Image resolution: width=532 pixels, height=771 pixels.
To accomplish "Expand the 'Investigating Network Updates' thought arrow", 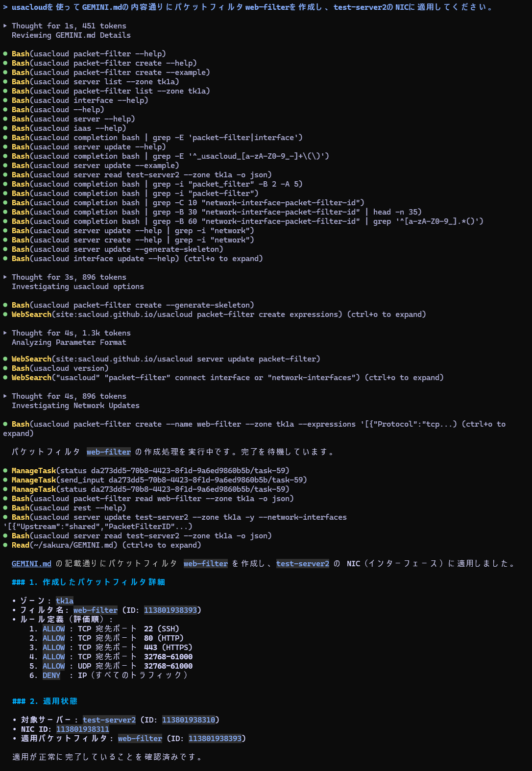I will [x=5, y=396].
